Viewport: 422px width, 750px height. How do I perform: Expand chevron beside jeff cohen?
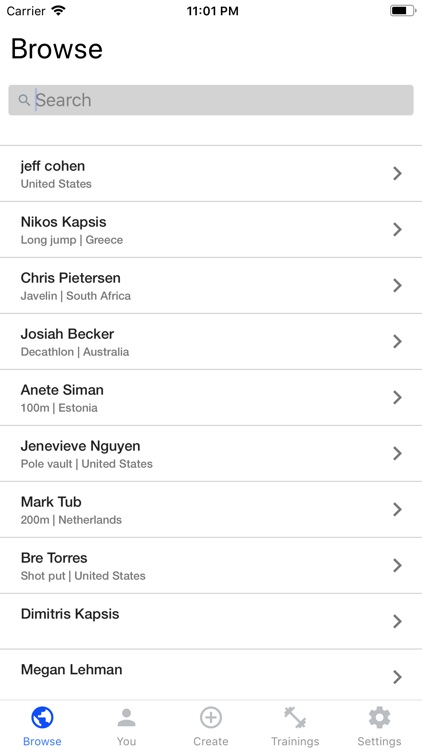[x=397, y=173]
